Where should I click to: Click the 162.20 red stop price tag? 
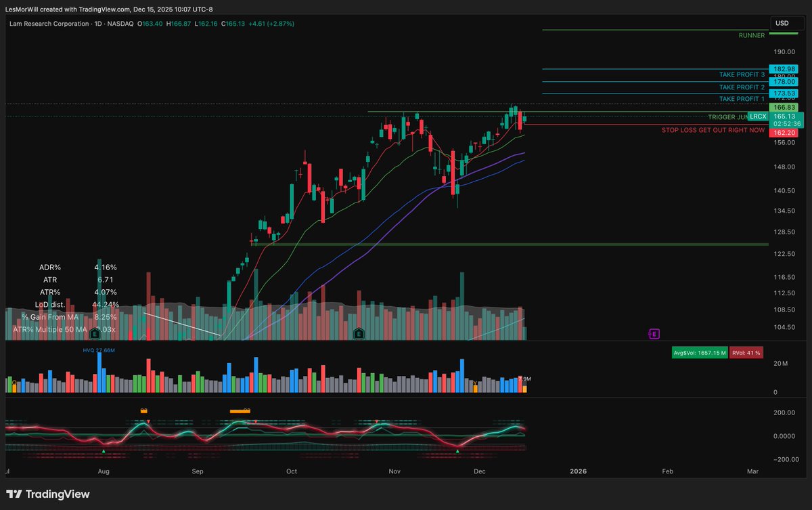pos(784,133)
